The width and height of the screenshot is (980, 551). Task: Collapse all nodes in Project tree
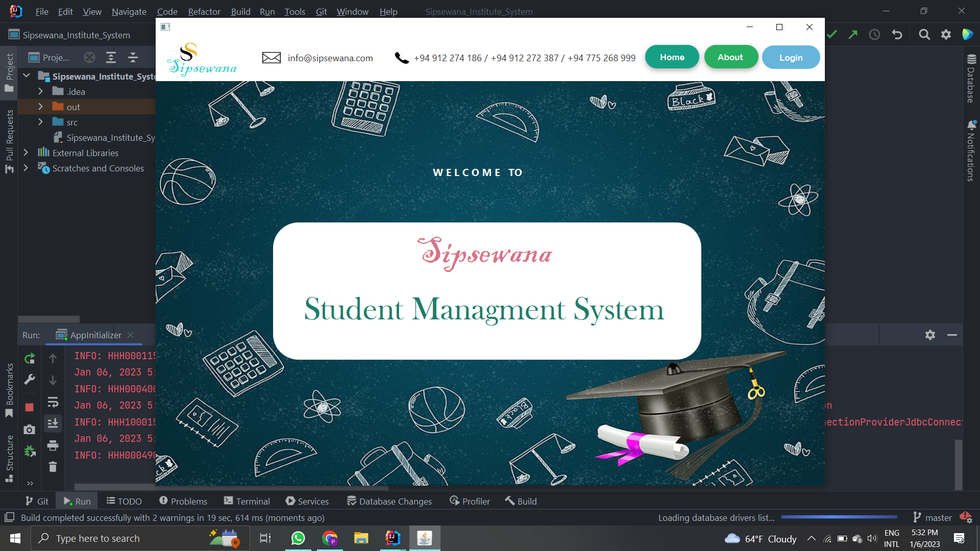tap(132, 57)
